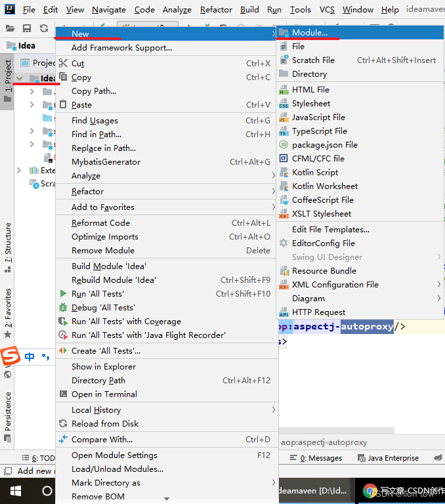The image size is (445, 504).
Task: Click the CoffeeScript File icon
Action: click(284, 199)
